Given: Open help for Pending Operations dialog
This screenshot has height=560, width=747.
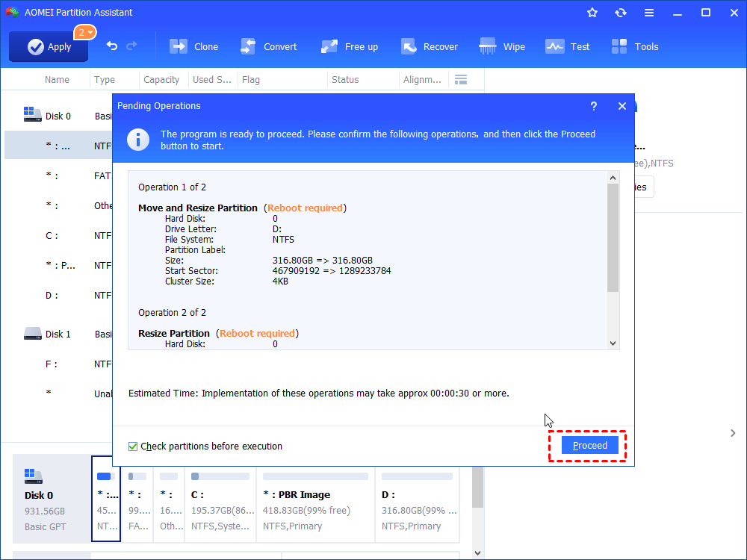Looking at the screenshot, I should pos(594,106).
